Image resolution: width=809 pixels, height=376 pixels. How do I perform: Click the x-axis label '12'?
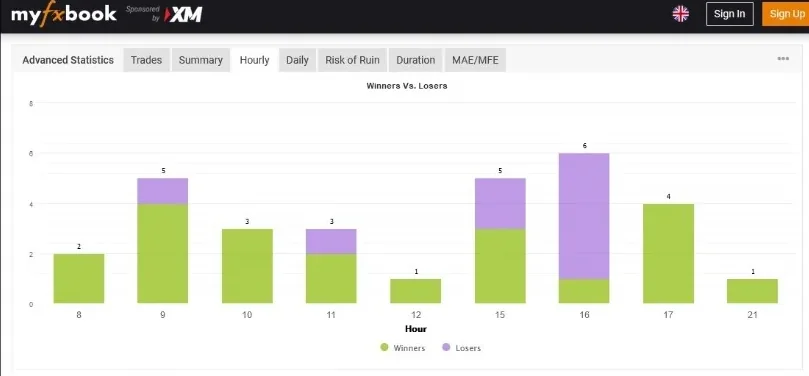point(416,315)
